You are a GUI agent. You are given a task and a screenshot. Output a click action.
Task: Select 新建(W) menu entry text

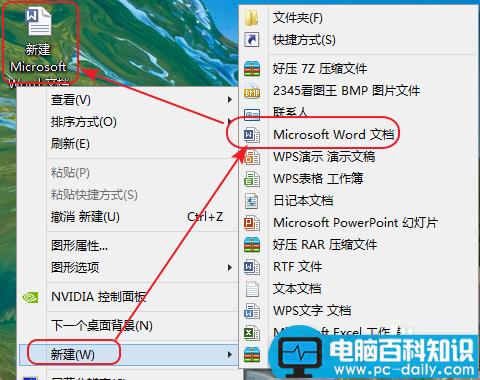(73, 354)
